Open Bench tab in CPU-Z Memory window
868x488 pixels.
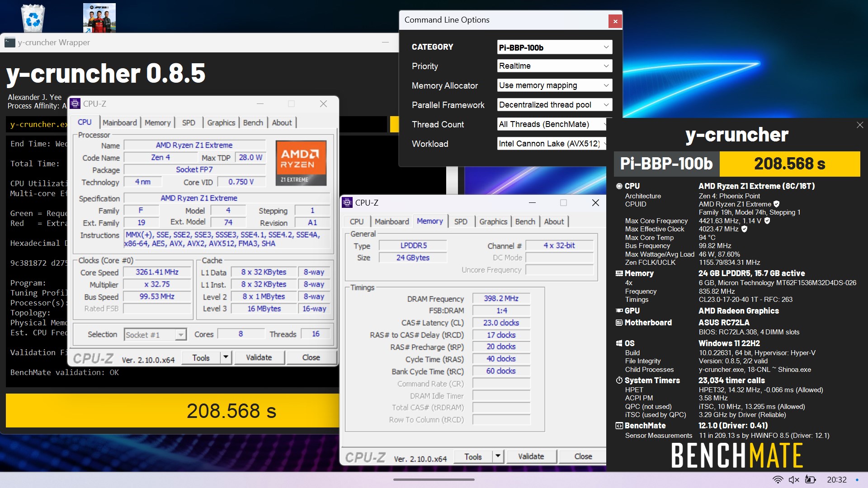point(525,221)
